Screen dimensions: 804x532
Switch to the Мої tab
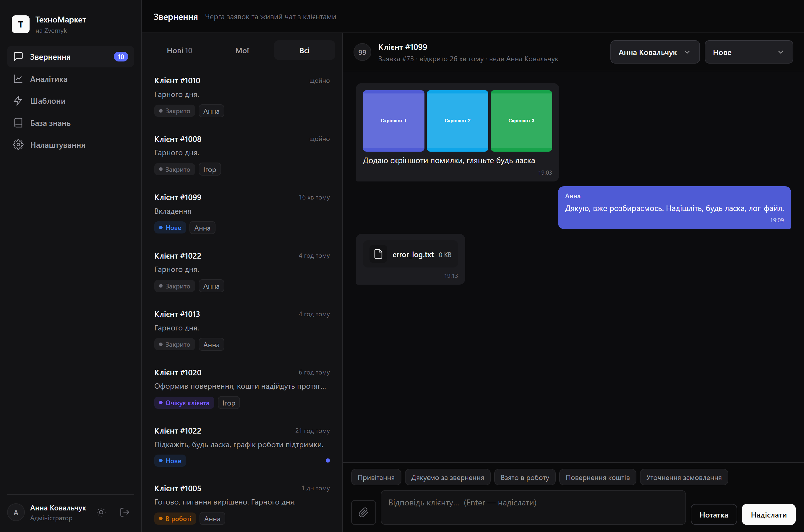tap(242, 51)
